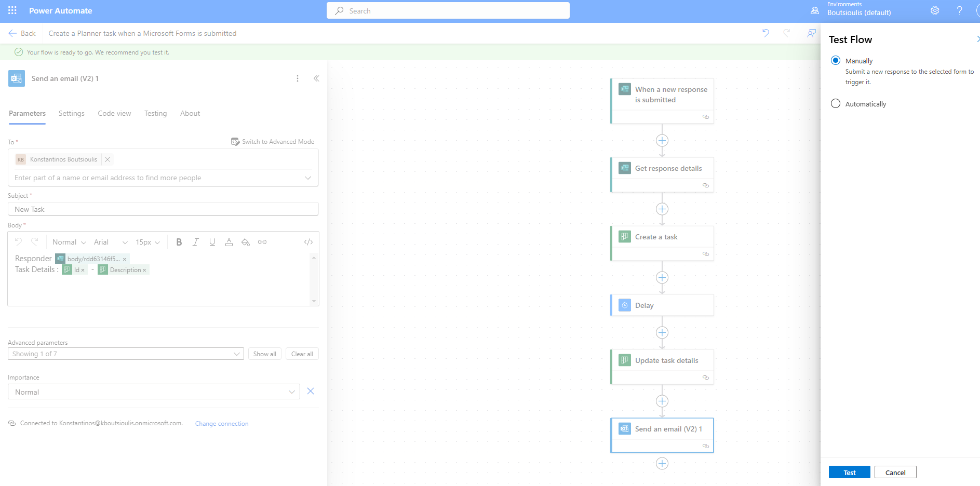Click the Change connection link
Image resolution: width=980 pixels, height=486 pixels.
222,424
